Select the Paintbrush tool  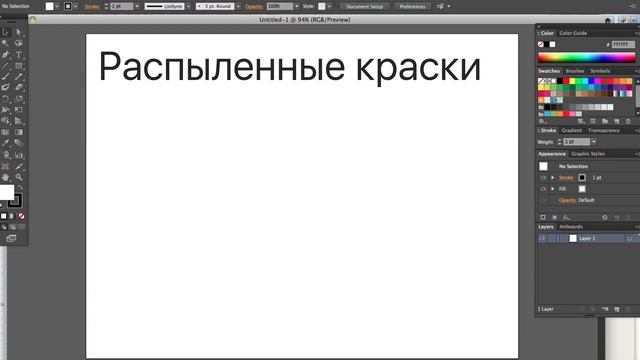coord(5,76)
